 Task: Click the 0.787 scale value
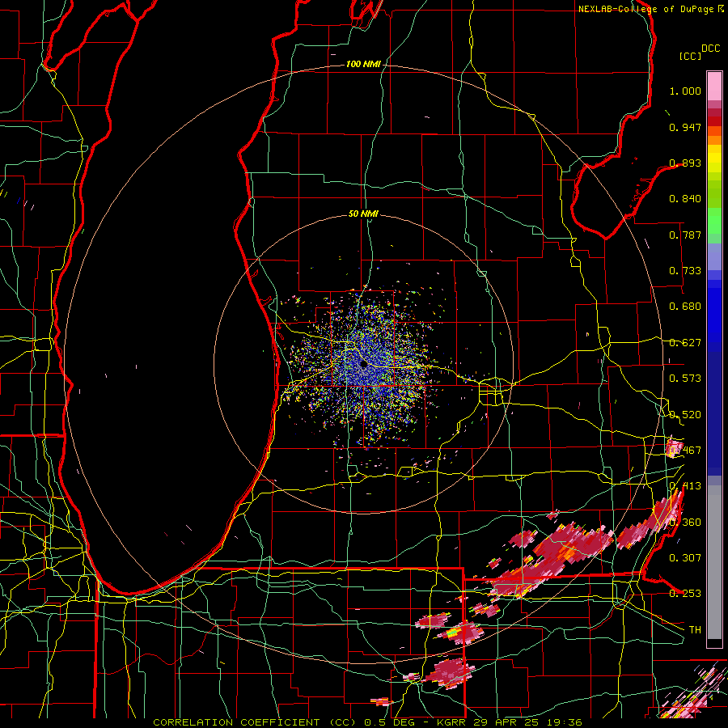685,235
